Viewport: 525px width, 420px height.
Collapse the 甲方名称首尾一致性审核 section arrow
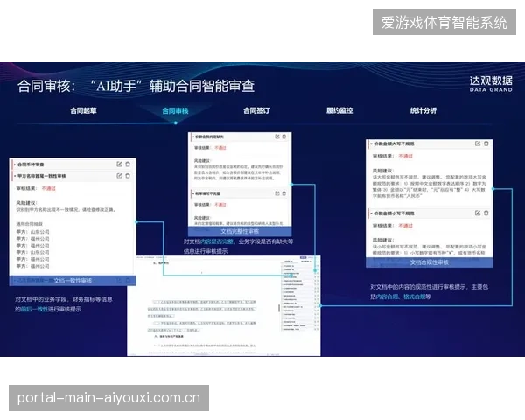tap(15, 176)
